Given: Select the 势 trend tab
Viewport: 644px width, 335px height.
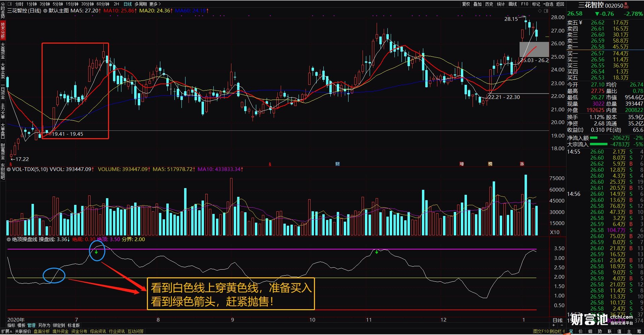Looking at the screenshot, I should tap(600, 331).
